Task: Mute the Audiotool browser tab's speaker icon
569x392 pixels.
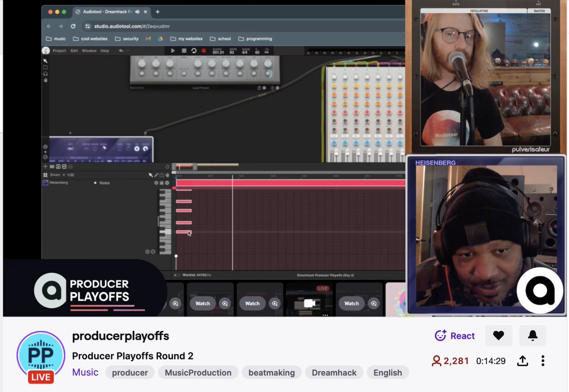Action: tap(137, 12)
